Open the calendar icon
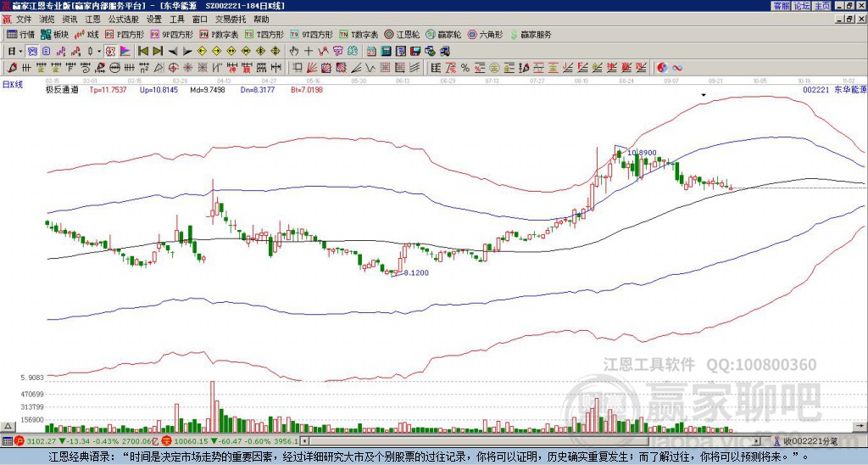The width and height of the screenshot is (868, 465). pos(371,51)
